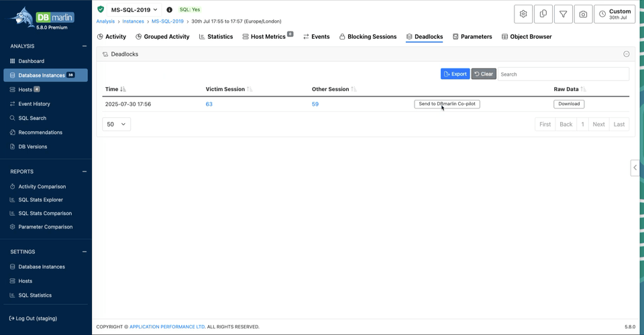Collapse the Deadlocks panel with minus circle
Image resolution: width=644 pixels, height=335 pixels.
pos(626,54)
